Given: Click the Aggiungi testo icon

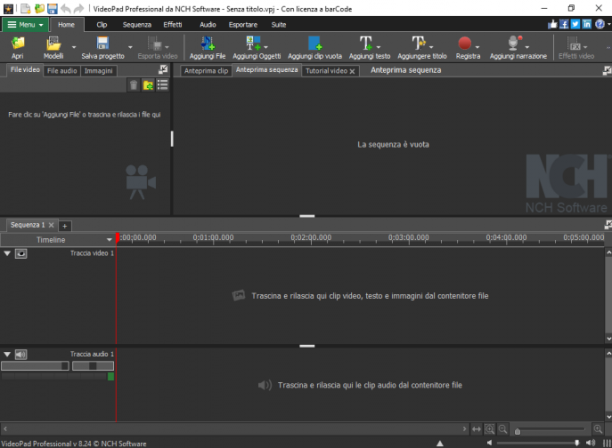Looking at the screenshot, I should (x=365, y=44).
